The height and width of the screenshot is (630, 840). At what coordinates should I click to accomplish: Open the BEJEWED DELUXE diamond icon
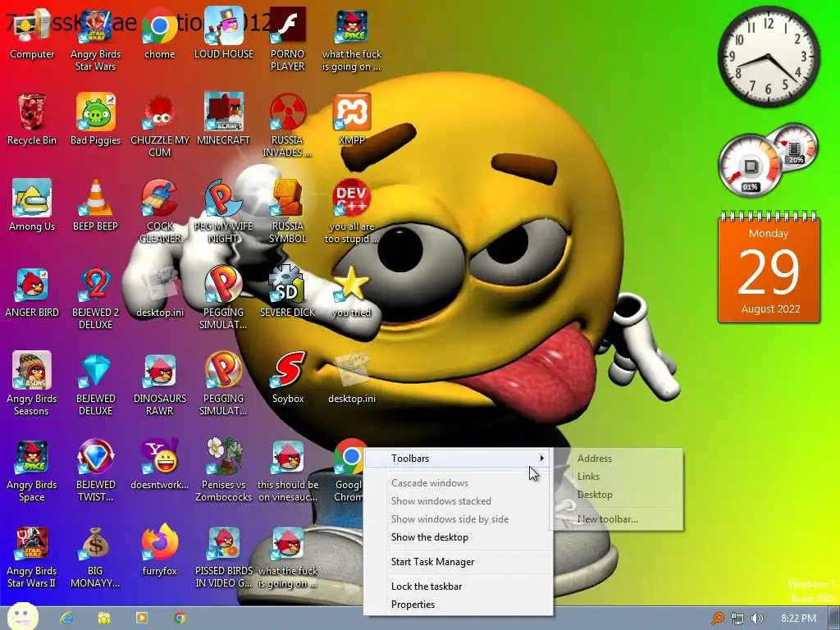click(95, 384)
